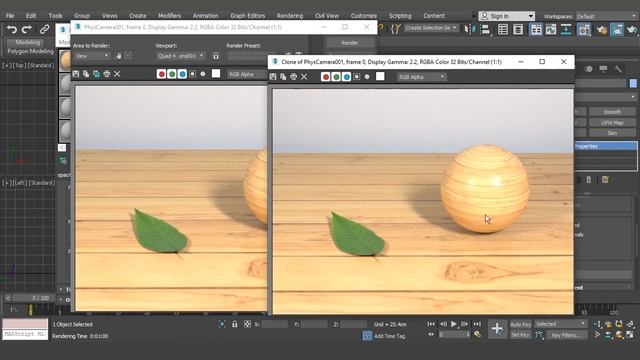Click the Render Production teapot icon at far right

tap(632, 29)
